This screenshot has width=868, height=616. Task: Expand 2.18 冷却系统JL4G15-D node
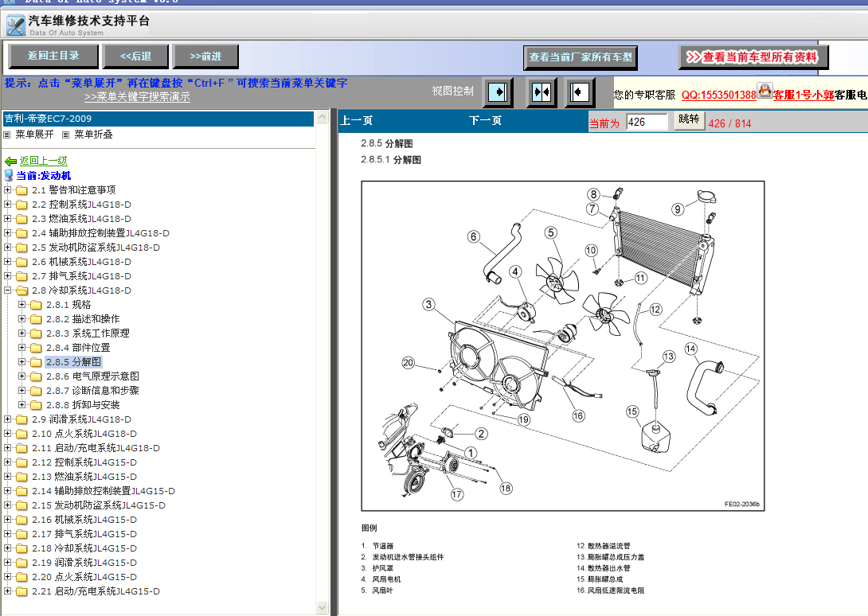8,548
